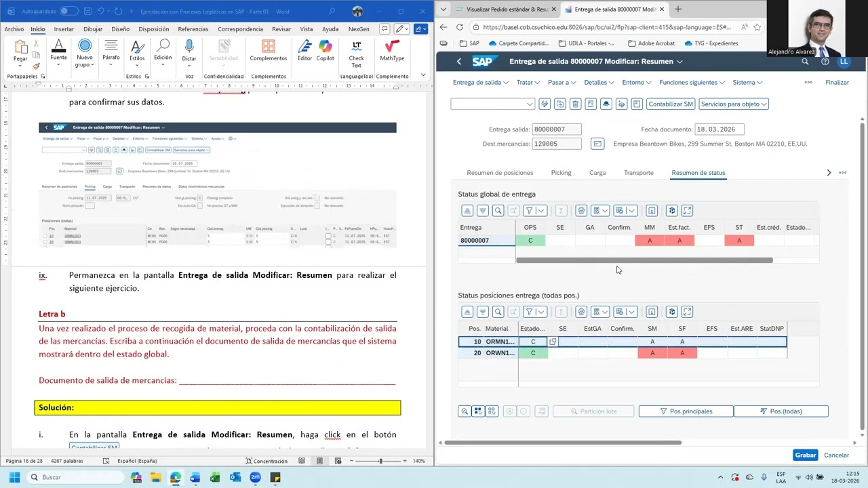Image resolution: width=868 pixels, height=488 pixels.
Task: Click Finalizar in the SAP menu bar
Action: coord(837,82)
